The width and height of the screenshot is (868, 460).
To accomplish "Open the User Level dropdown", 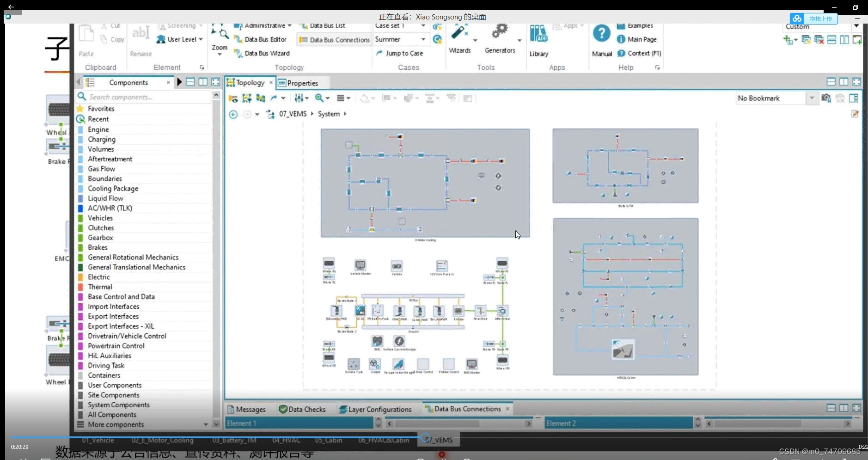I will coord(180,39).
